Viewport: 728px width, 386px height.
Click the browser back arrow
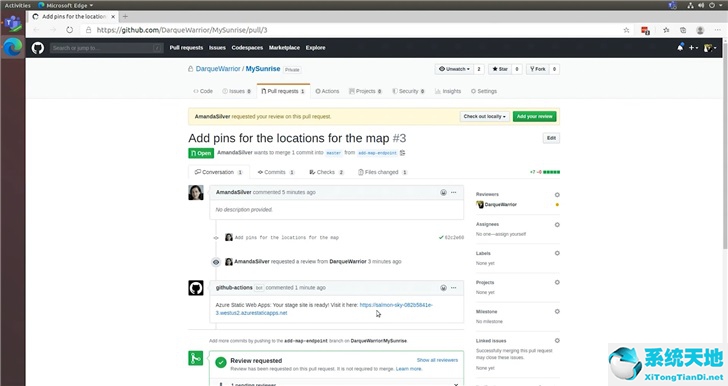[36, 30]
